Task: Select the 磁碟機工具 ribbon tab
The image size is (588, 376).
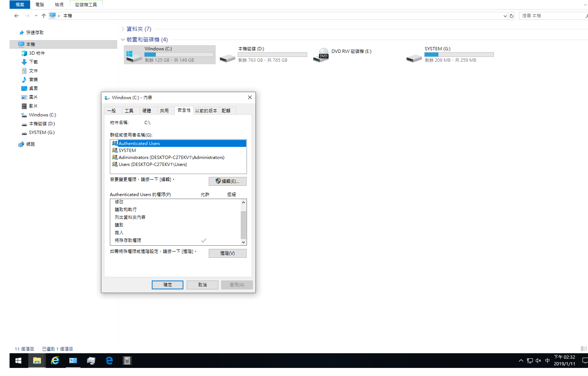Action: [86, 4]
